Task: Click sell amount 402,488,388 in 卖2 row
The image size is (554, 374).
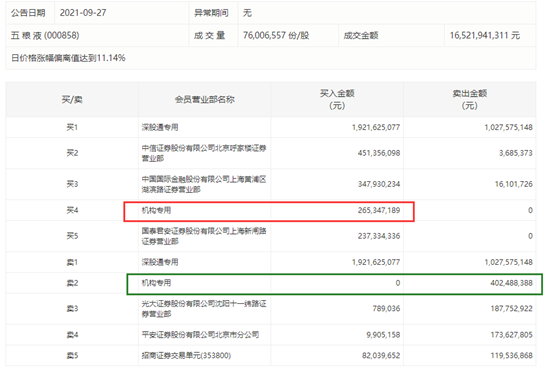Action: point(511,283)
